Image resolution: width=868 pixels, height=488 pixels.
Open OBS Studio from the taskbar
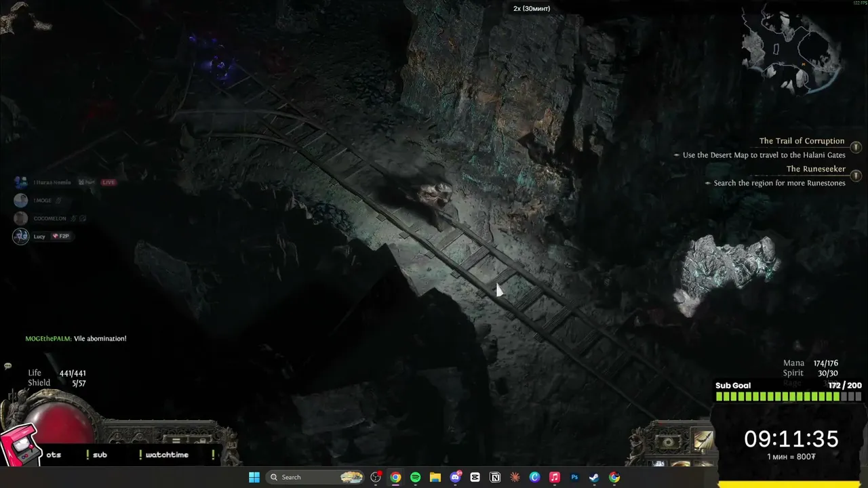(376, 477)
